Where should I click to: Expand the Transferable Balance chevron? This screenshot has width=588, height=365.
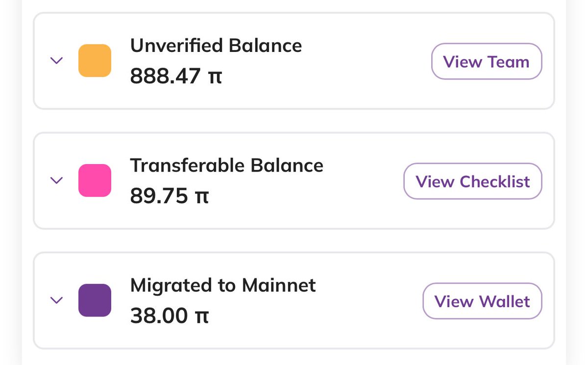click(57, 180)
